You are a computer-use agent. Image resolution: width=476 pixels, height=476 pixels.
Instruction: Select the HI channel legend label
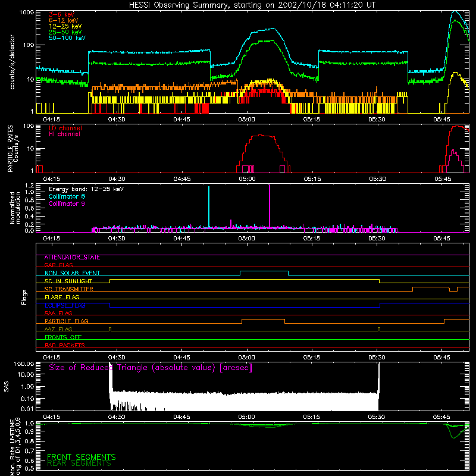pos(64,134)
